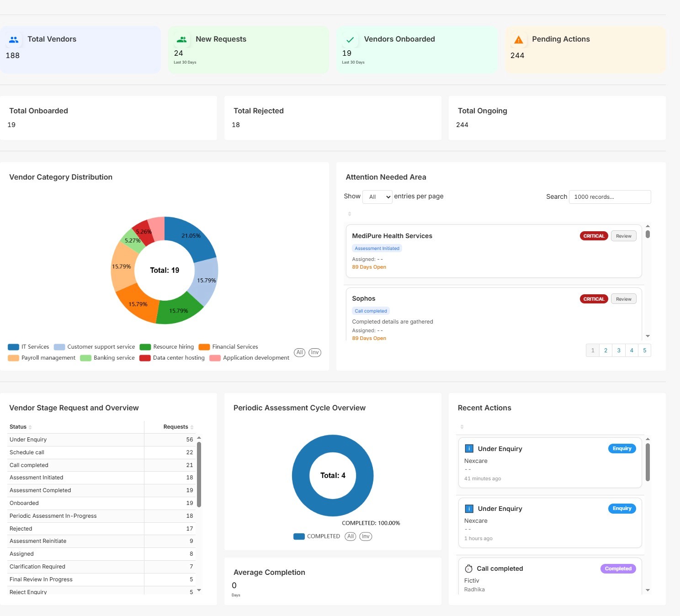The width and height of the screenshot is (680, 616).
Task: Click info icon on first Under Enquiry card
Action: (x=469, y=448)
